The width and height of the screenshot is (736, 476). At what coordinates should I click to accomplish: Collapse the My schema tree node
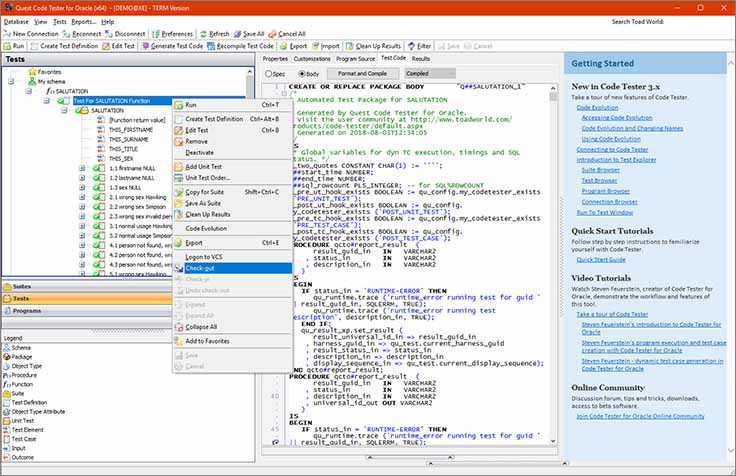[x=11, y=81]
